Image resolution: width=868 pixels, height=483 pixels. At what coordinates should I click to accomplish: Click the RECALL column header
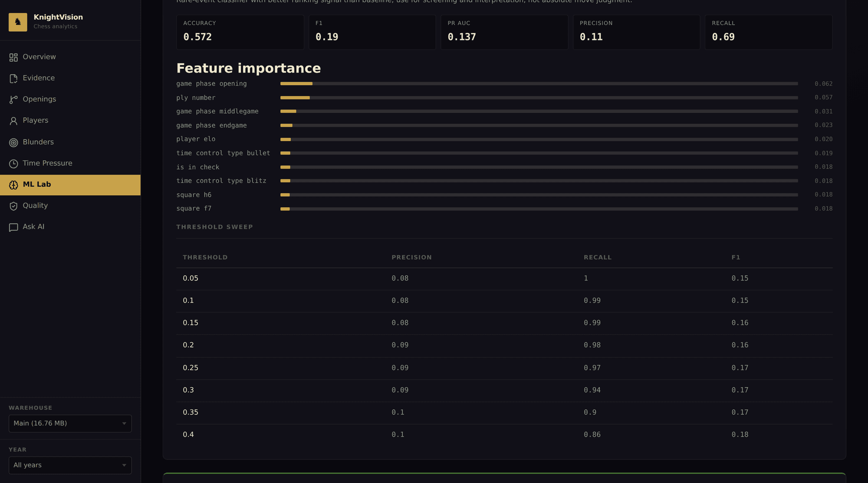point(598,258)
